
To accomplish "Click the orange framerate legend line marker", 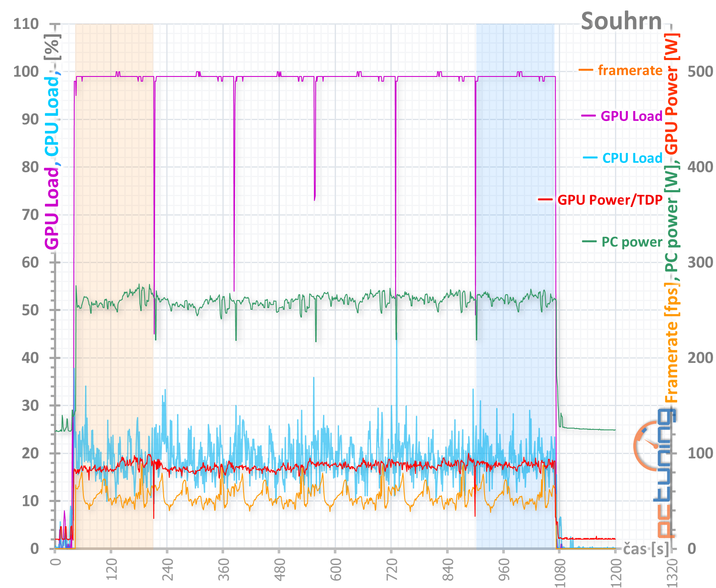I will (586, 70).
